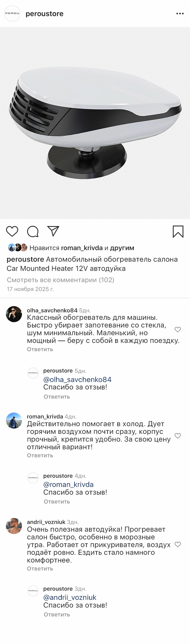Expand all 102 comments
The width and height of the screenshot is (190, 644).
(60, 280)
